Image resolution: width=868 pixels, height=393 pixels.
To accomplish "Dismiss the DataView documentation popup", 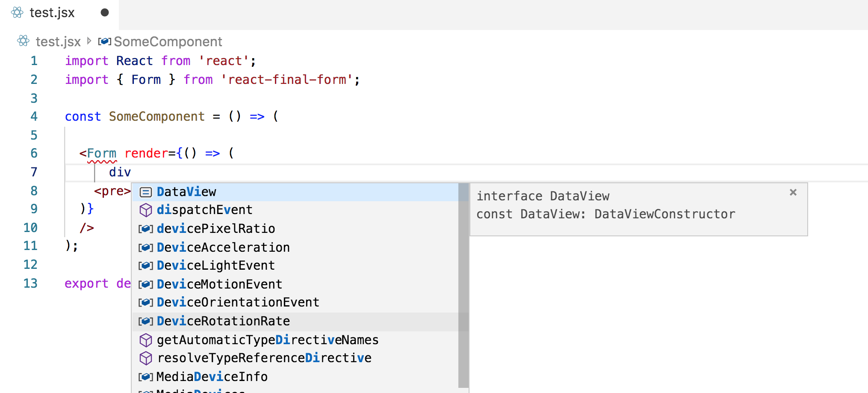I will tap(793, 192).
